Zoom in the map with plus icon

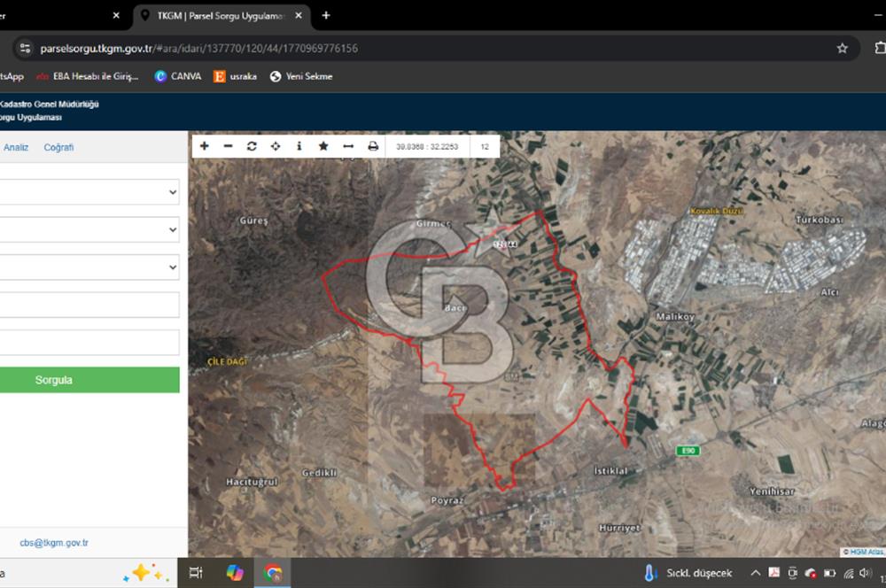point(205,146)
